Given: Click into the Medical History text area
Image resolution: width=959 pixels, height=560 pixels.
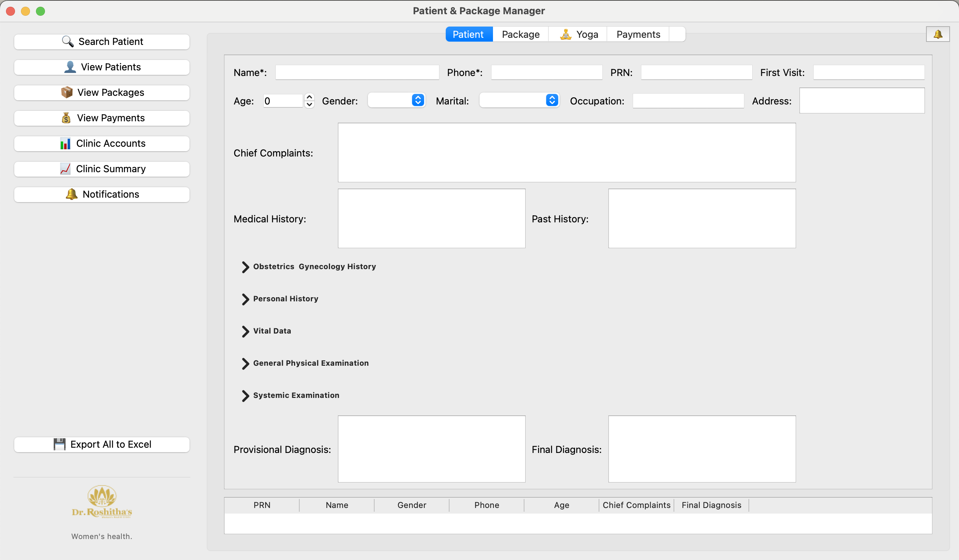Looking at the screenshot, I should (432, 219).
